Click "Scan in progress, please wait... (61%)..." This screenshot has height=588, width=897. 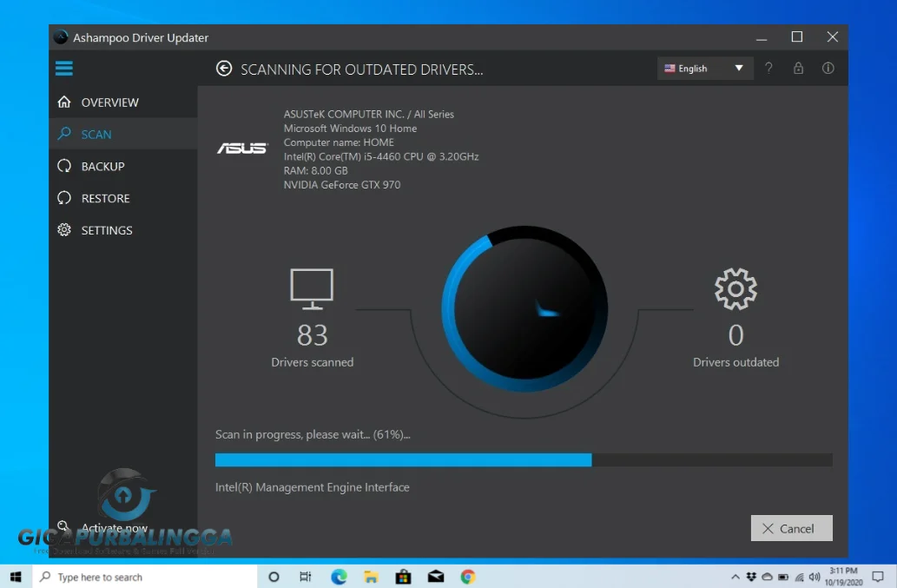coord(313,435)
